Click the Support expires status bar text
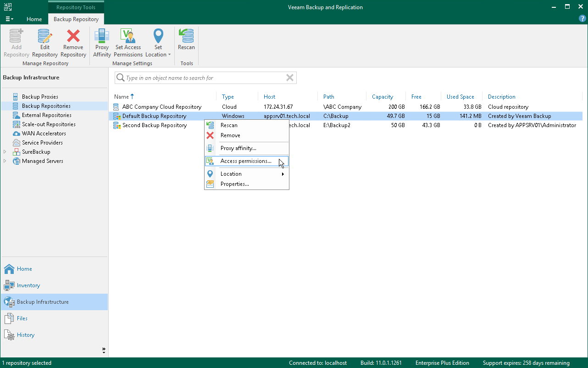Screen dimensions: 588x368 (526, 363)
